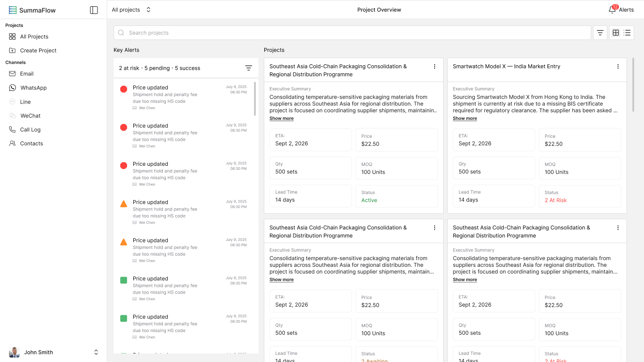Click the first red alert octagon icon

tap(124, 89)
